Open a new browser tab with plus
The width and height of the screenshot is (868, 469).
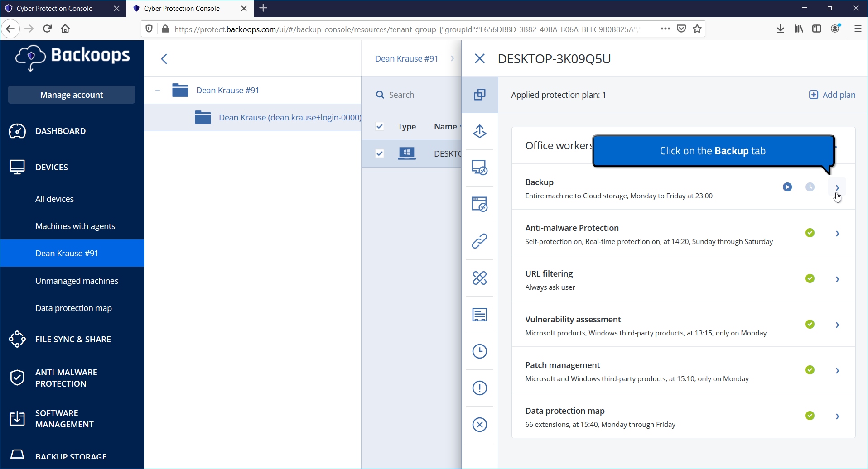[264, 8]
